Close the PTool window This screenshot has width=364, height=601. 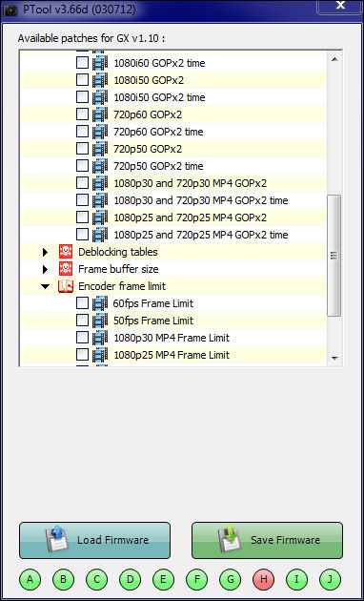coord(339,7)
